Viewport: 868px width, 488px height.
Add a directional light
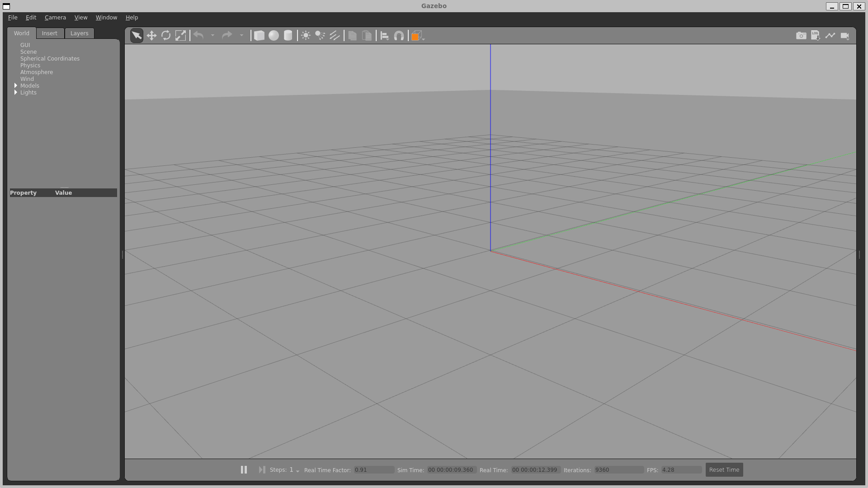[x=335, y=36]
